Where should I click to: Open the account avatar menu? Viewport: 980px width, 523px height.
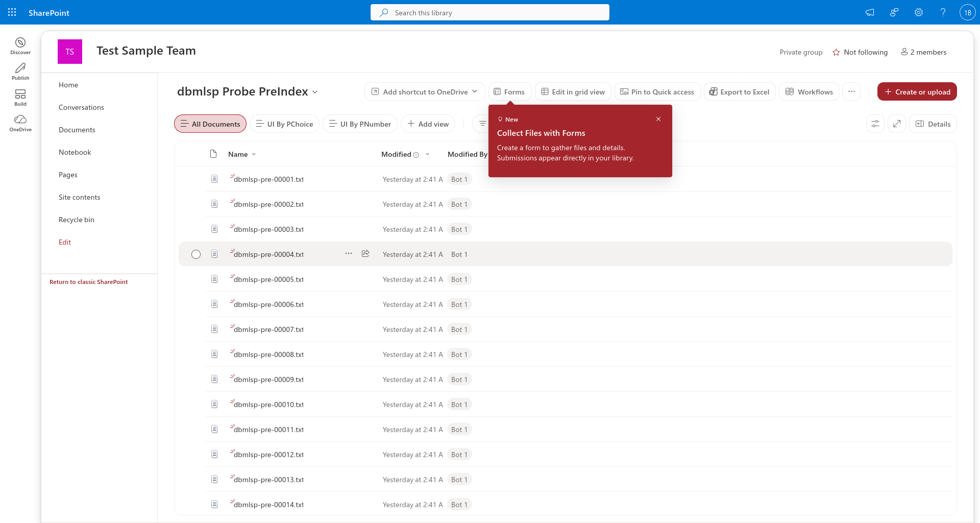[x=968, y=12]
